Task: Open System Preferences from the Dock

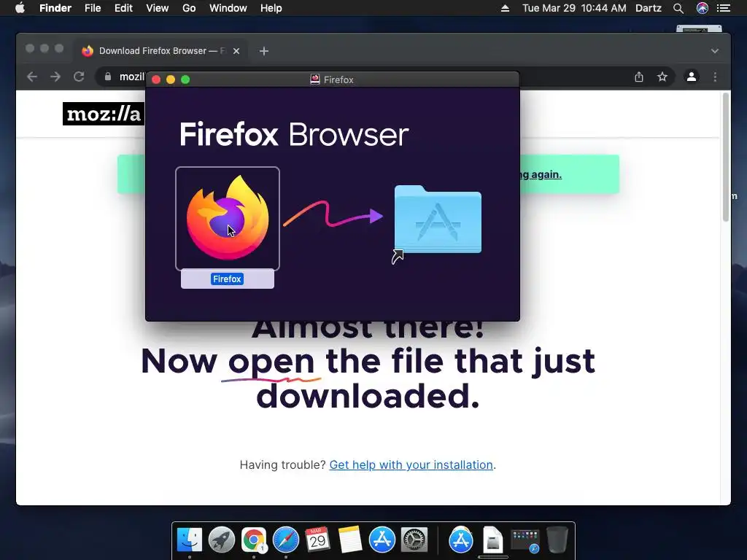Action: coord(414,540)
